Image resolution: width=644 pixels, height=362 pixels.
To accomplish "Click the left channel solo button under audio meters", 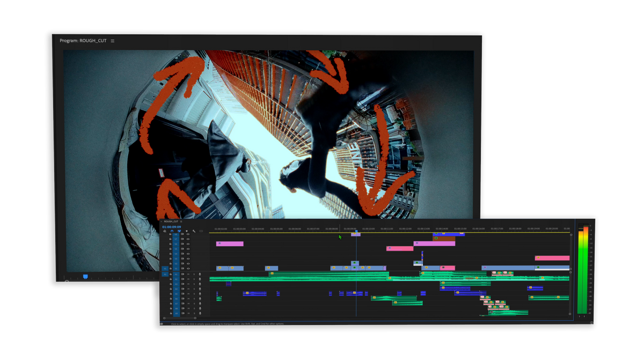I will click(580, 316).
